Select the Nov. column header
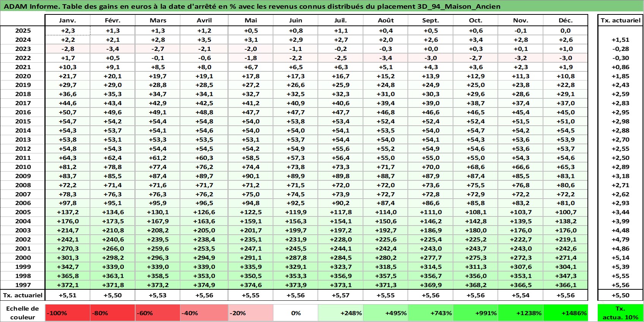 click(x=521, y=21)
